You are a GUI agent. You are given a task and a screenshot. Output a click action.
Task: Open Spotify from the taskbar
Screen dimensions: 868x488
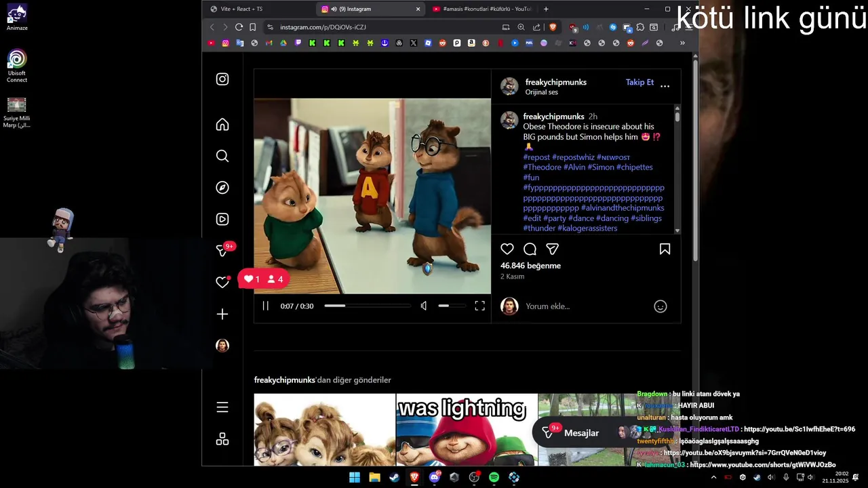coord(494,477)
